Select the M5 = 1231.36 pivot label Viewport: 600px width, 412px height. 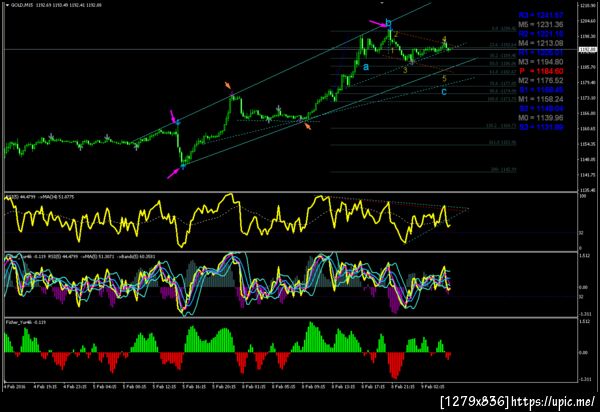click(x=541, y=24)
